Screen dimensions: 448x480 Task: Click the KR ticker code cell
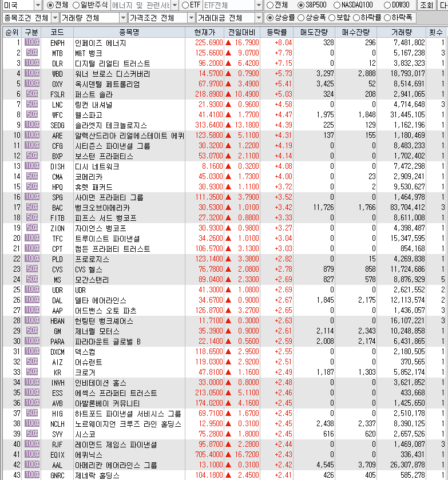click(x=57, y=372)
